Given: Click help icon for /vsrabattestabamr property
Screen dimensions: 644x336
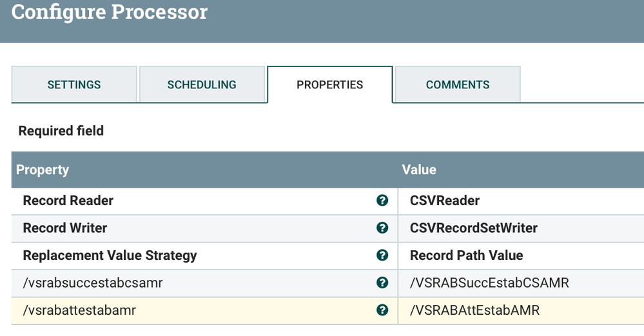Looking at the screenshot, I should click(x=382, y=310).
